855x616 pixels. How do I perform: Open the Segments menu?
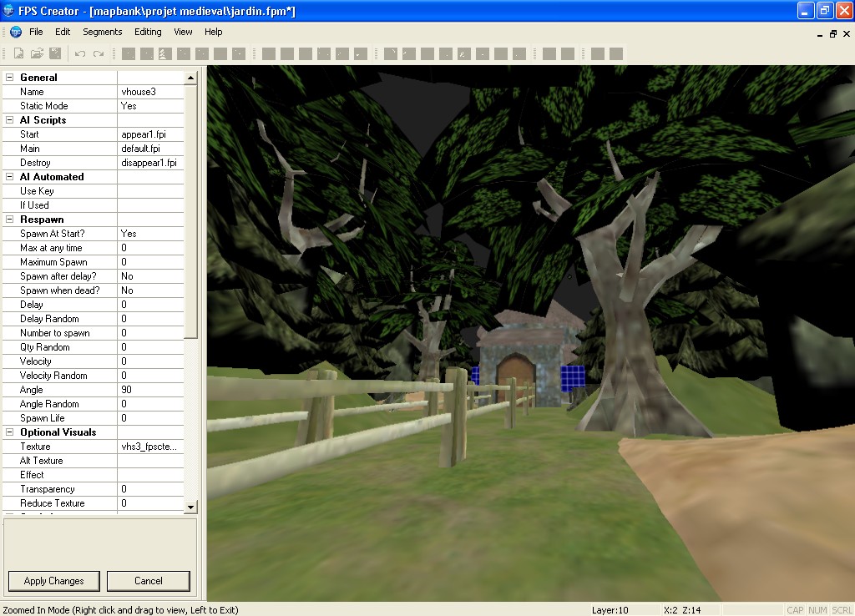coord(103,32)
